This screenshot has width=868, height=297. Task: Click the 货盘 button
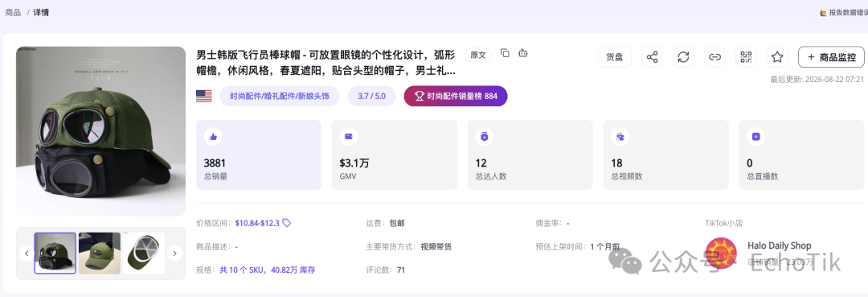(615, 57)
